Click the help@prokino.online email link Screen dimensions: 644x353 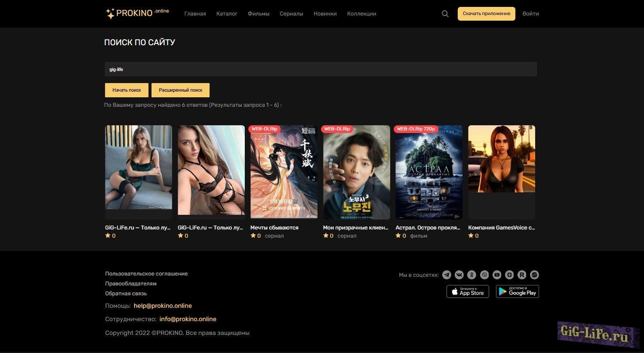(x=163, y=306)
